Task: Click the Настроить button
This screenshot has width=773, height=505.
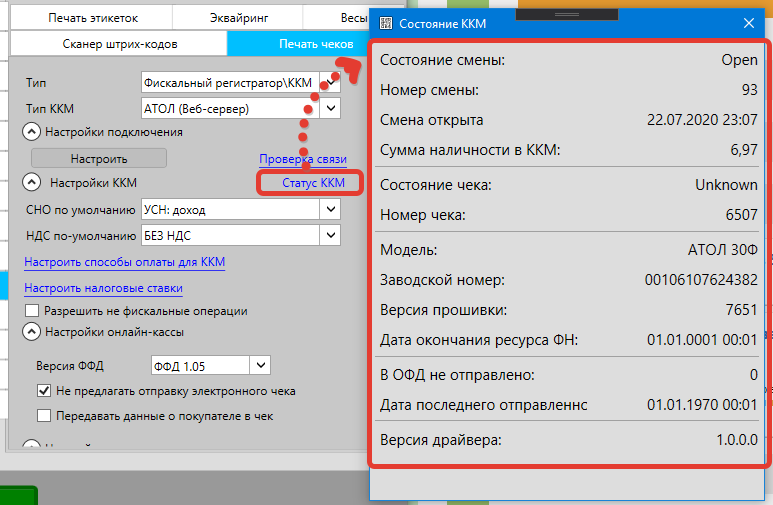Action: coord(98,158)
